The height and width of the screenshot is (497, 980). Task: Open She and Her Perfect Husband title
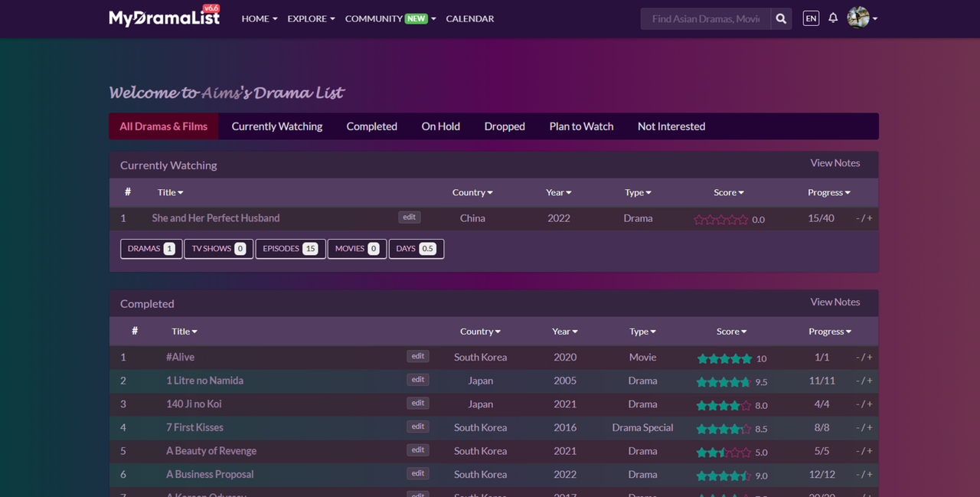click(x=216, y=218)
